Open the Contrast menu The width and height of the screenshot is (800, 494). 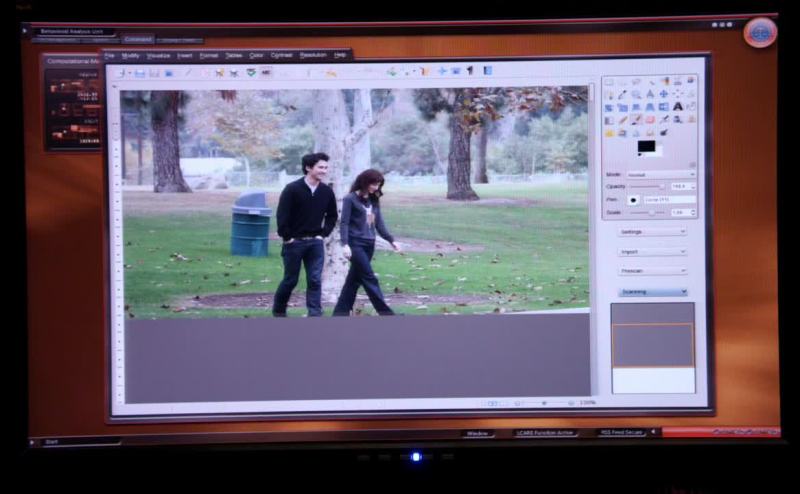click(284, 55)
